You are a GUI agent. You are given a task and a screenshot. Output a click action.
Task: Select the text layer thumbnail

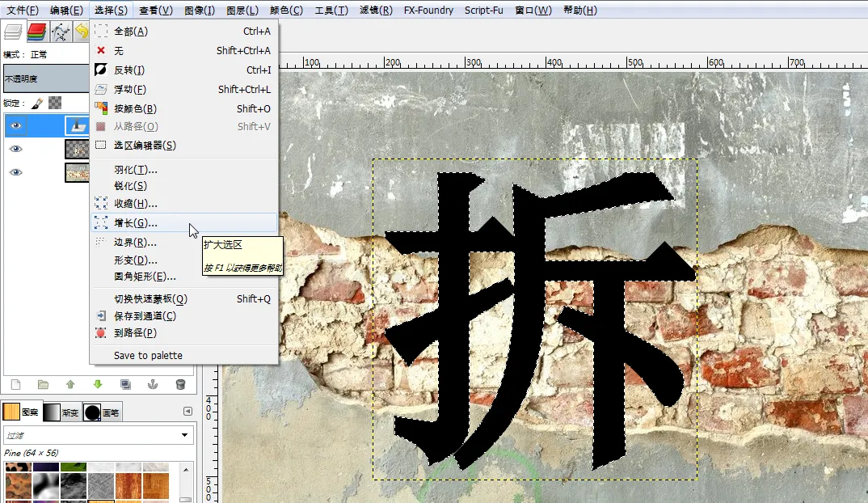(77, 126)
